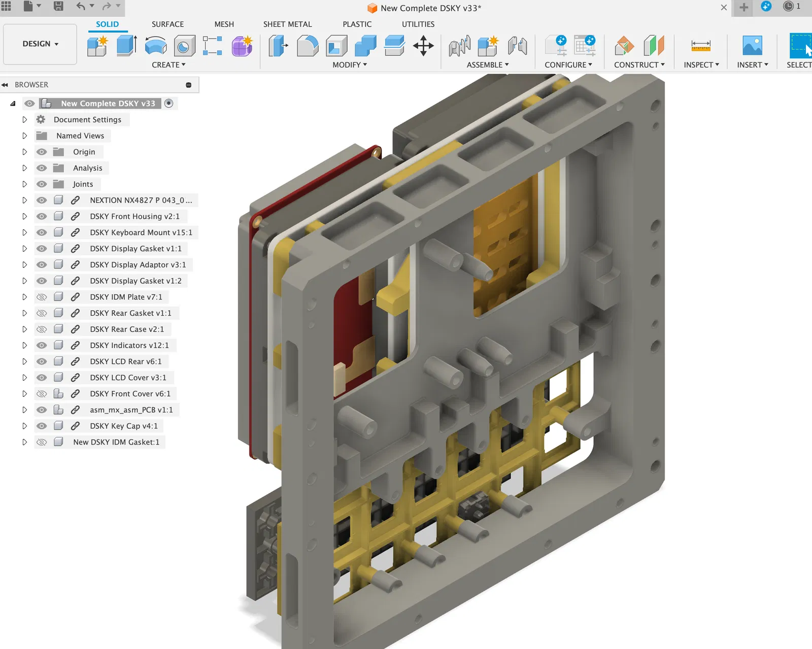Show DSKY Rear Gasket v1:1 component
The width and height of the screenshot is (812, 649).
click(42, 313)
